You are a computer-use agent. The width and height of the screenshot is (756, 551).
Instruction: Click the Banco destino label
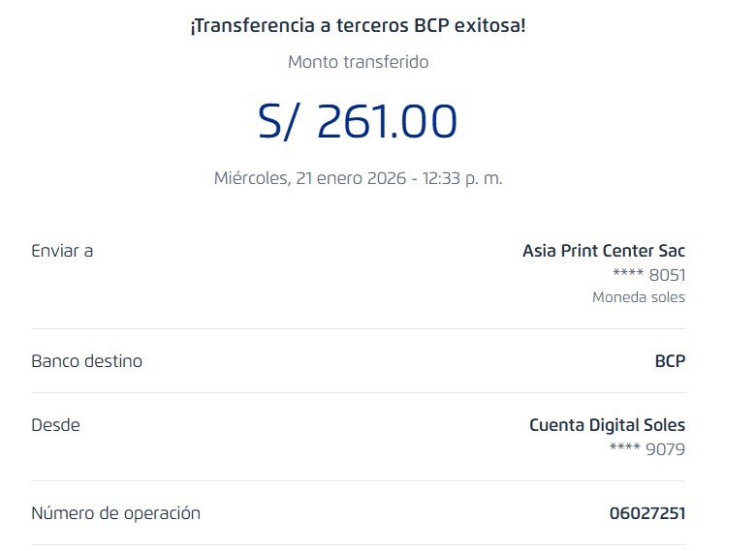[x=86, y=361]
